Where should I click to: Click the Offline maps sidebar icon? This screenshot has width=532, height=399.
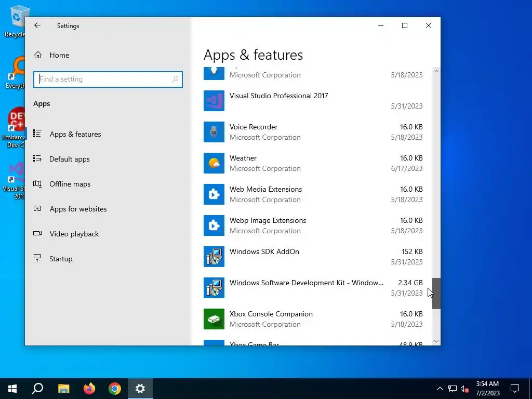coord(37,183)
